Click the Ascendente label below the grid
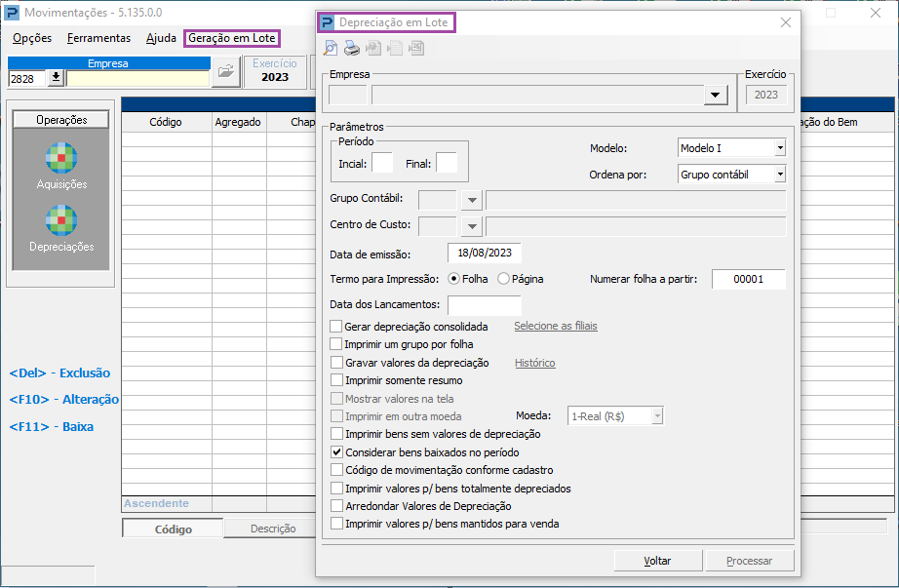Viewport: 899px width, 588px height. coord(156,503)
